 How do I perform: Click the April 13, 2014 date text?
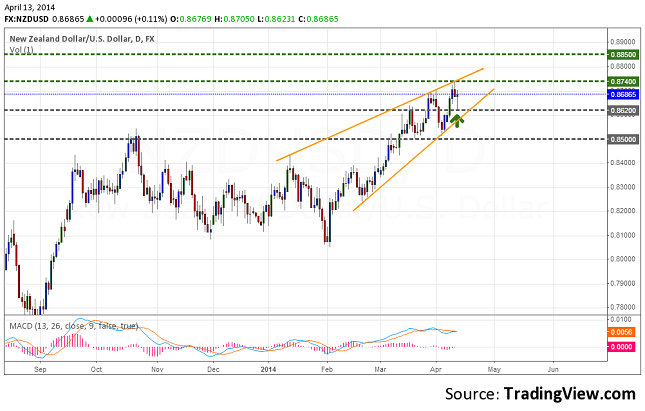click(30, 7)
